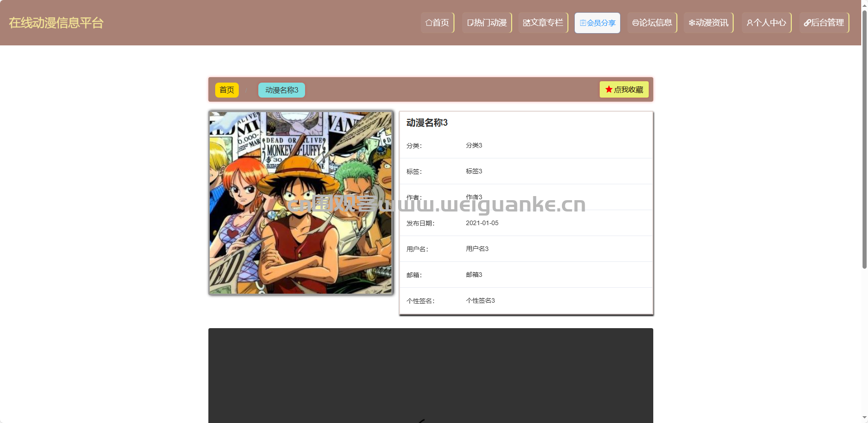Open the 首页 nav menu item
Image resolution: width=868 pixels, height=423 pixels.
point(437,23)
